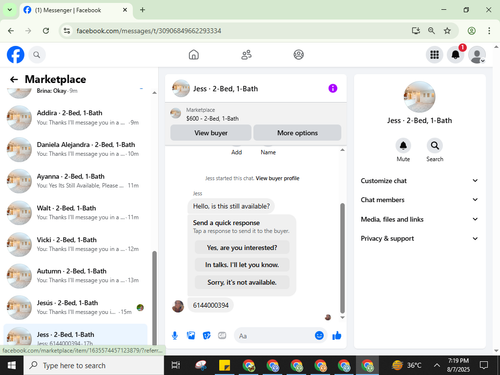Open Ayanna 2-Bed, 1-Bath conversation
The width and height of the screenshot is (500, 375).
click(76, 181)
